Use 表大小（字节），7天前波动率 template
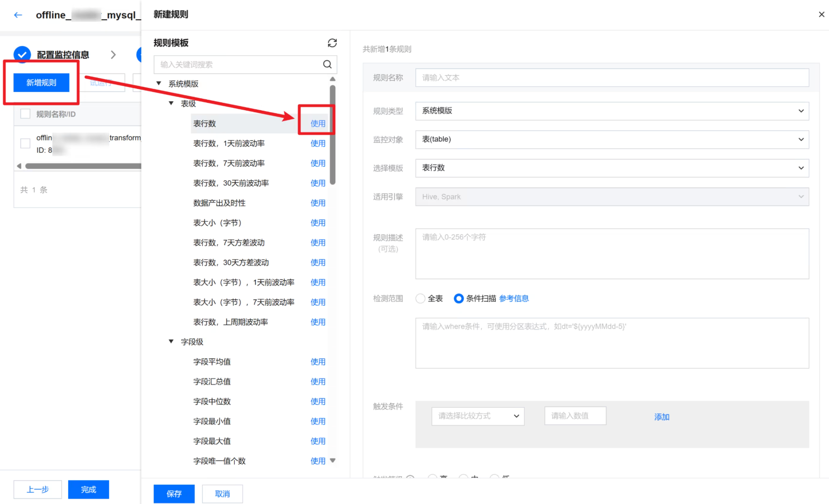This screenshot has width=829, height=504. (x=318, y=302)
